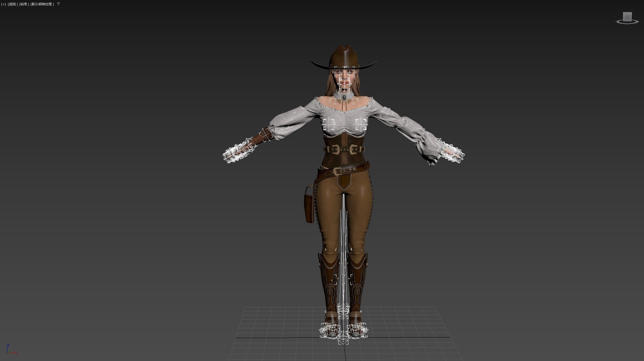Open the 透视 perspective view menu
This screenshot has width=644, height=361.
point(13,4)
